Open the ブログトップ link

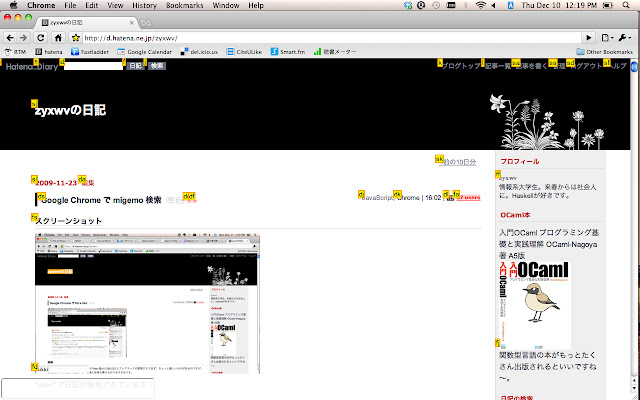[461, 66]
